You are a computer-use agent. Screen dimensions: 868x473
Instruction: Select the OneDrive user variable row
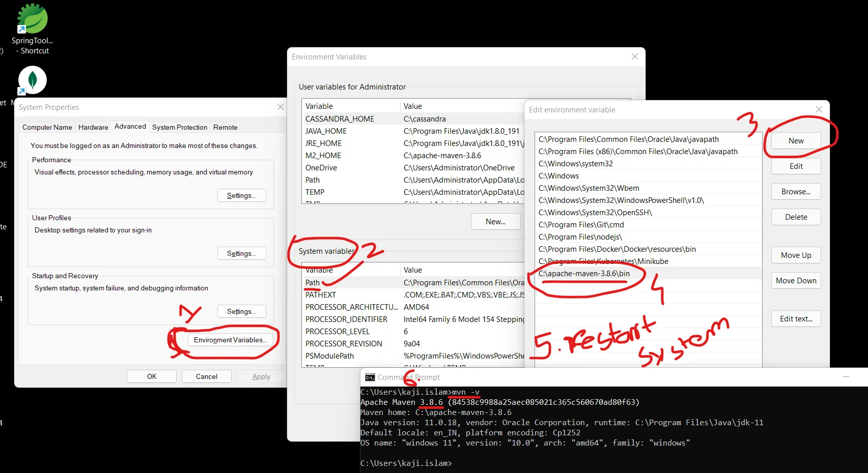(x=413, y=168)
